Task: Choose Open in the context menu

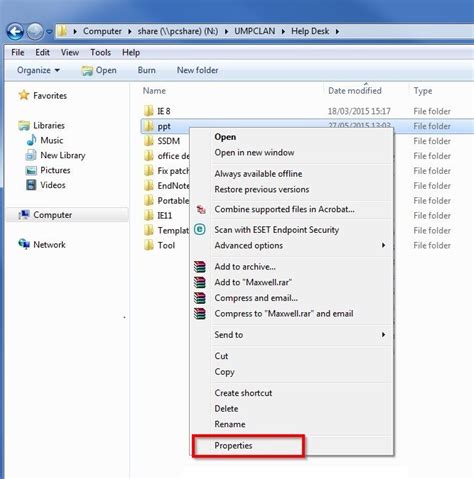Action: coord(225,137)
